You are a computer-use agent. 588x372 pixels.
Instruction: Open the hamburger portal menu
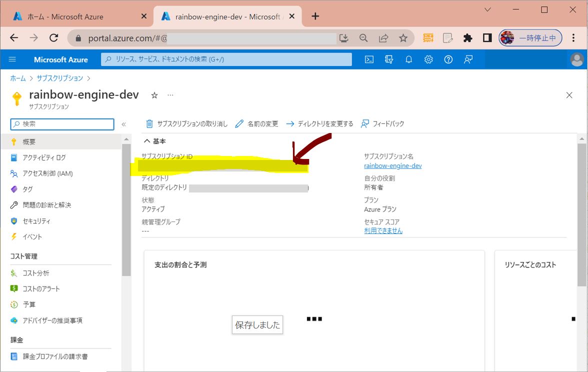coord(12,59)
